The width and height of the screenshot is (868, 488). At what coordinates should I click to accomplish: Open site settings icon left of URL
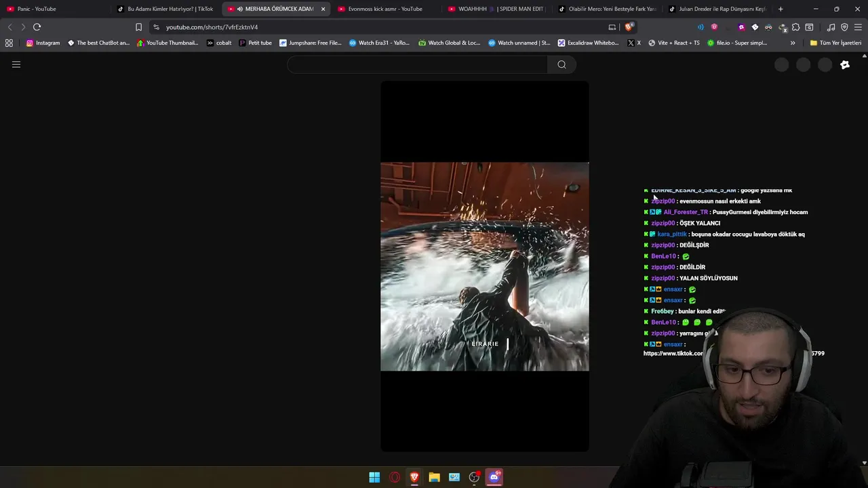tap(156, 27)
